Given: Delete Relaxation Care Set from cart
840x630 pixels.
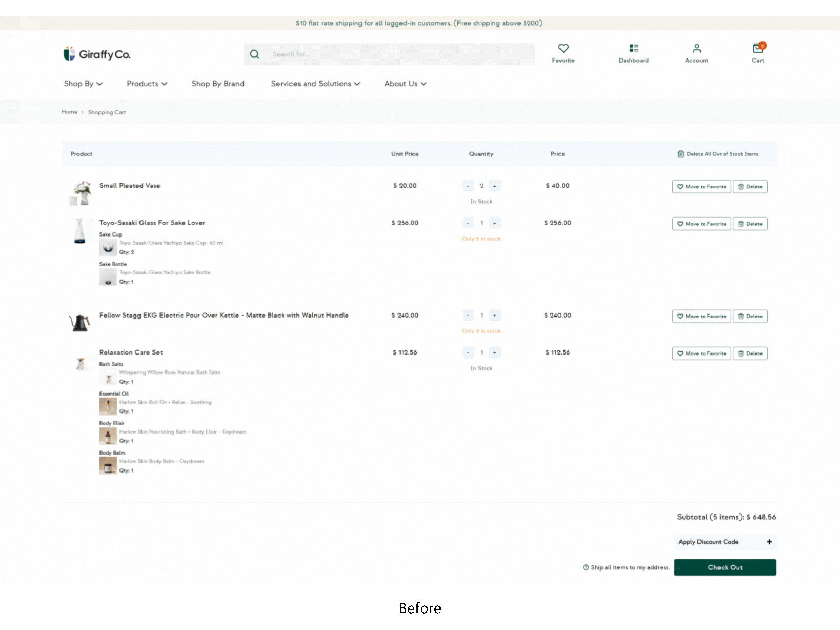Looking at the screenshot, I should point(750,353).
